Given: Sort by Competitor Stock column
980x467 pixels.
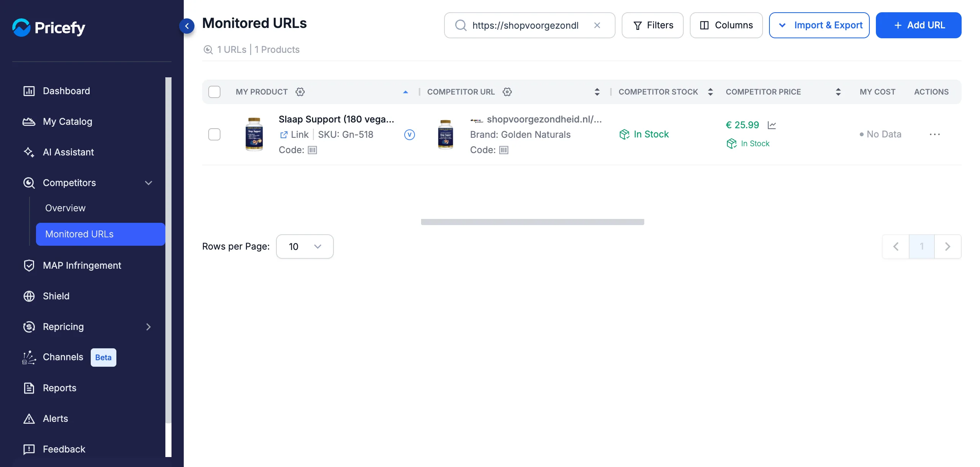Looking at the screenshot, I should click(710, 92).
